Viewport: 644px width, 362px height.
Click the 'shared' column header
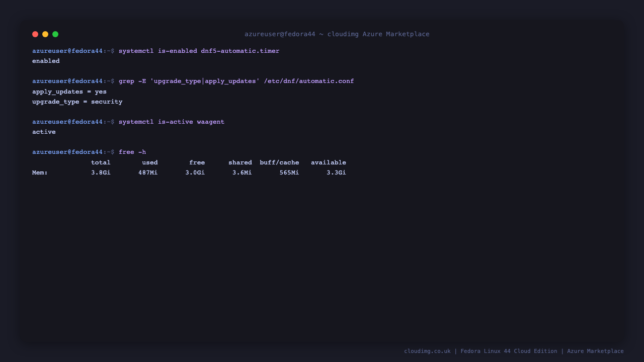(240, 162)
